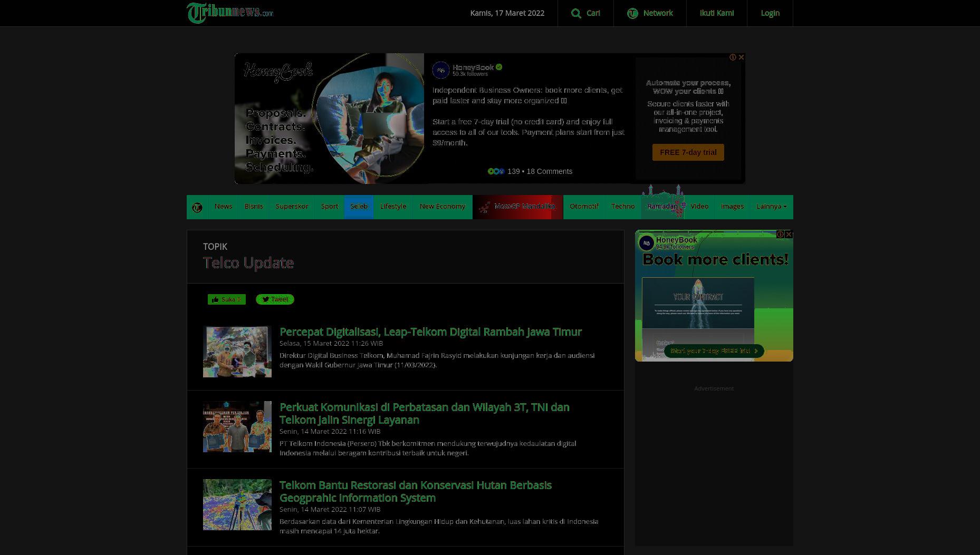Click Selasa, 15 Maret 2022 11:26 WIB timestamp
Image resolution: width=980 pixels, height=555 pixels.
[331, 343]
